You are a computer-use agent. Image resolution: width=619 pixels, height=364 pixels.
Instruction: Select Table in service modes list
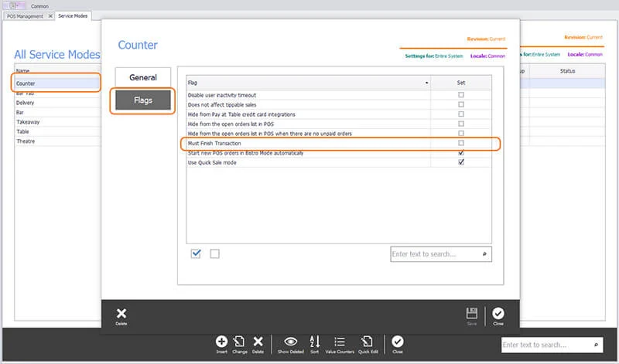point(57,131)
